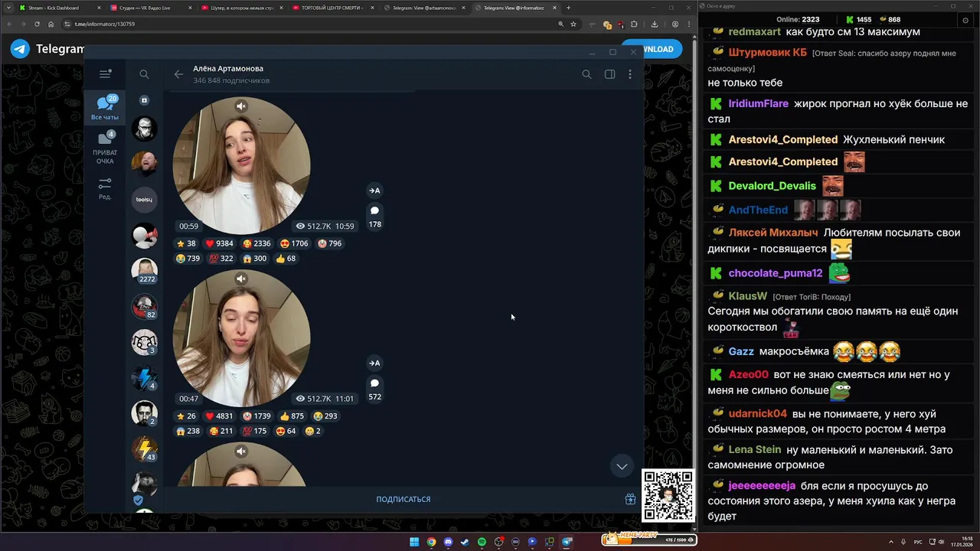Click the chat overlay settings gear icon

965,21
